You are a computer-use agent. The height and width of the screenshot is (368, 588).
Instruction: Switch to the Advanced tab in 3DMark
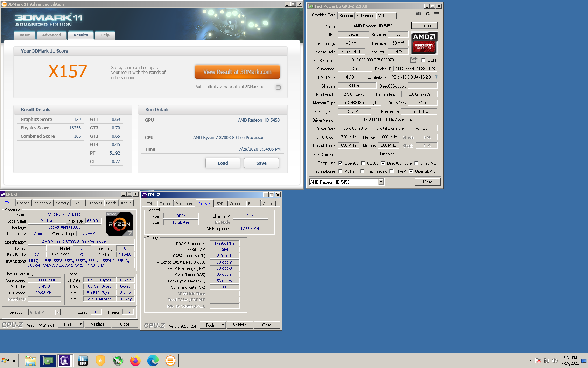[x=51, y=35]
